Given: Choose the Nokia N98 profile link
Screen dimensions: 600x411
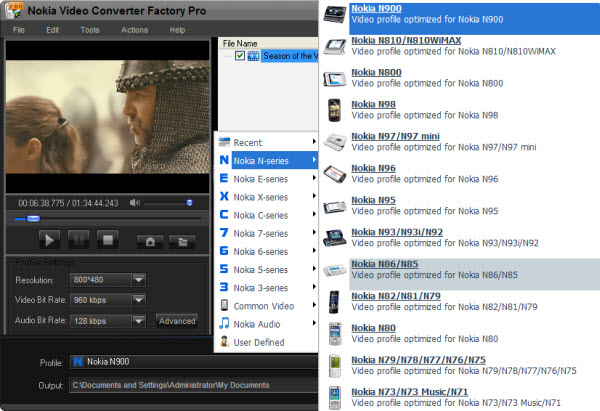Looking at the screenshot, I should (x=373, y=104).
